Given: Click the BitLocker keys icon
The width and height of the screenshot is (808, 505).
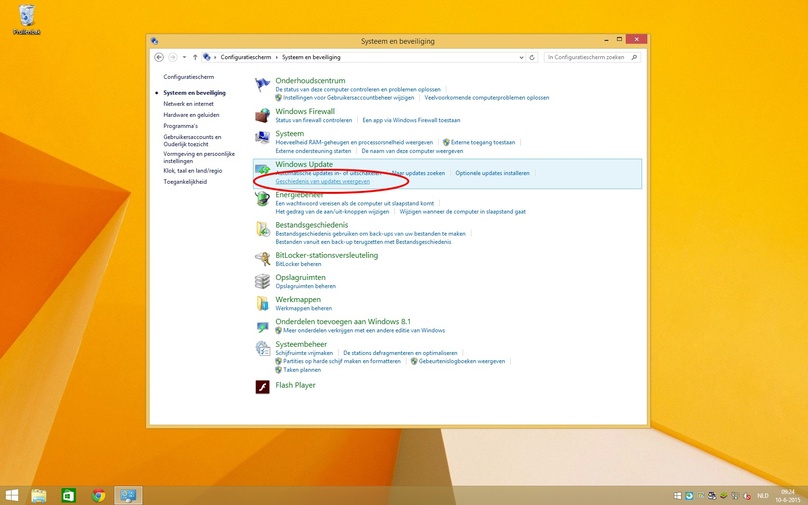Looking at the screenshot, I should coord(262,259).
